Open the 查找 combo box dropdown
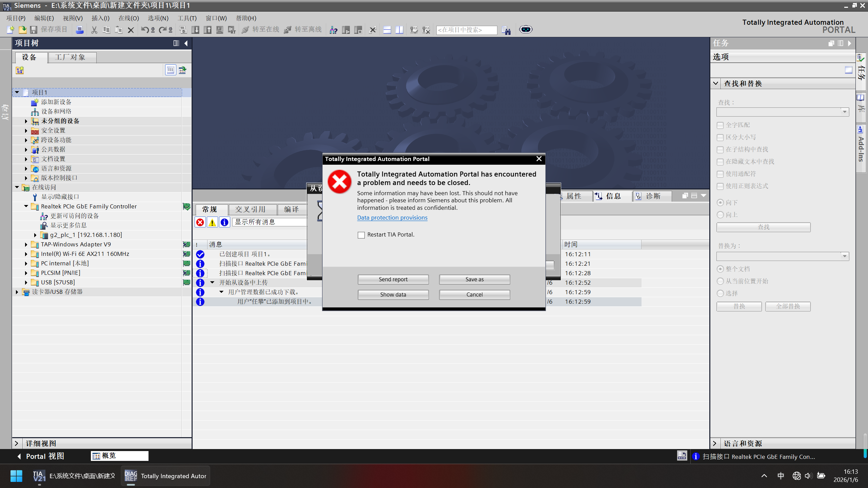 pyautogui.click(x=845, y=112)
